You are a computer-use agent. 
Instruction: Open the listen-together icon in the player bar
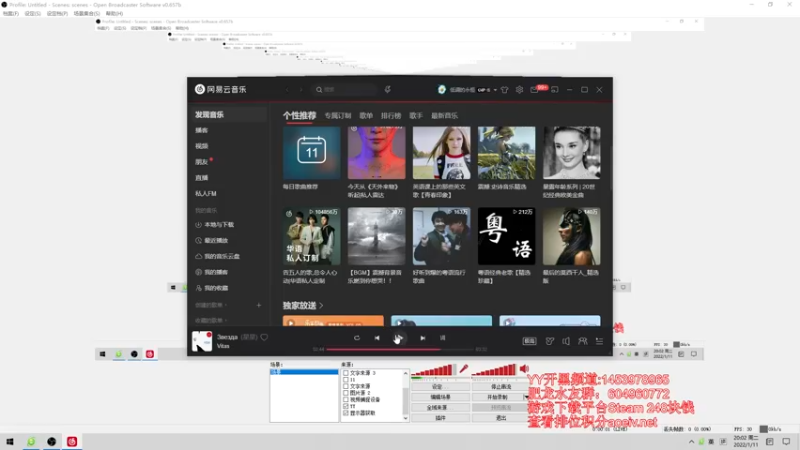click(x=583, y=341)
